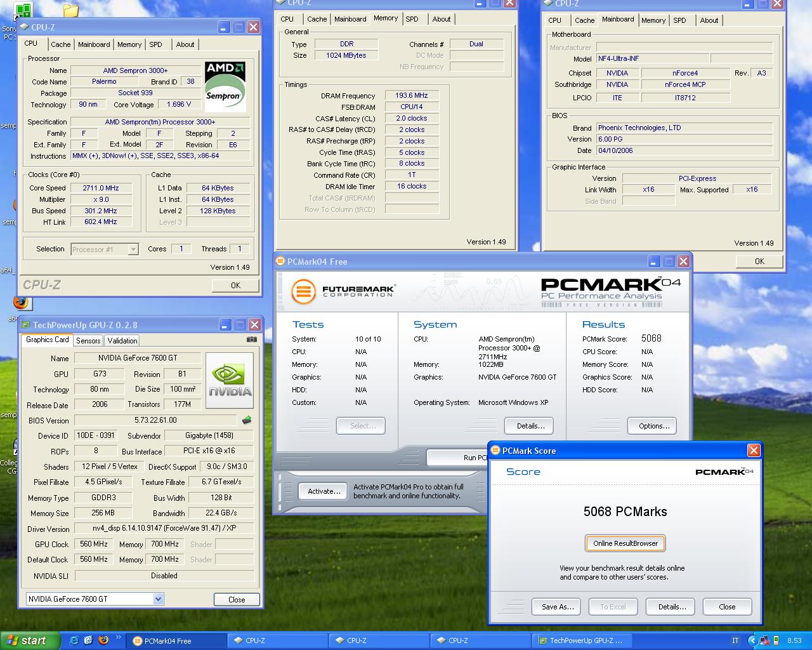Click the green phone tray icon
The width and height of the screenshot is (812, 650).
point(776,640)
